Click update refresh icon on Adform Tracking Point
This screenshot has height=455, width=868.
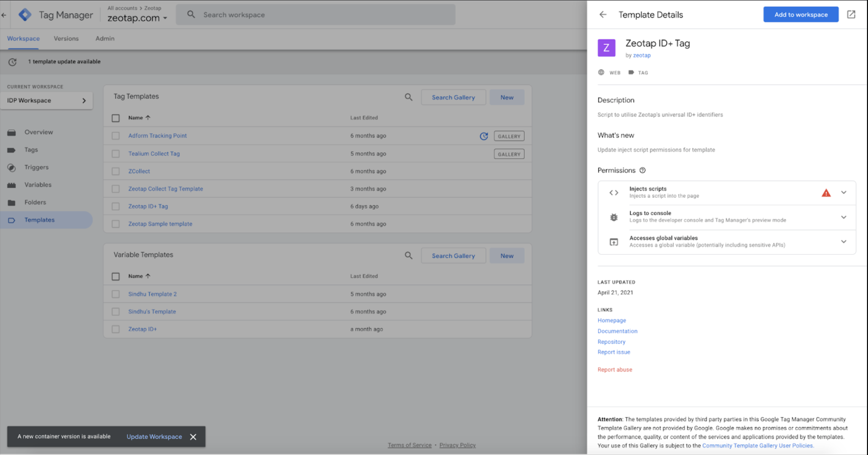(x=484, y=136)
